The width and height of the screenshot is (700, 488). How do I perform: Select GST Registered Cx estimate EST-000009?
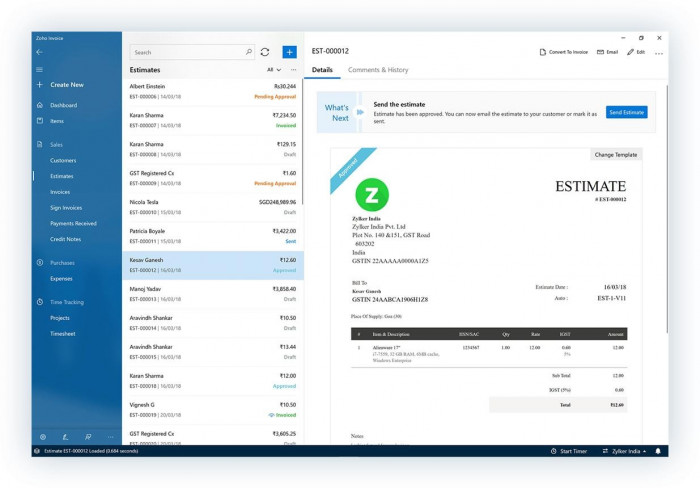213,178
